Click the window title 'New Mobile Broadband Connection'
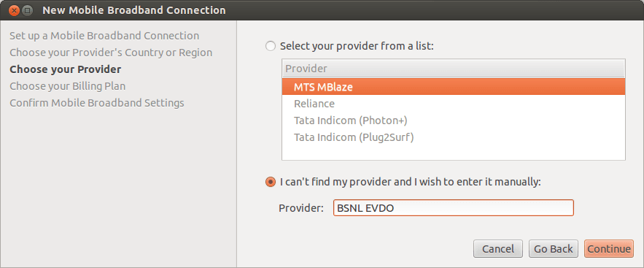The image size is (644, 268). coord(134,10)
